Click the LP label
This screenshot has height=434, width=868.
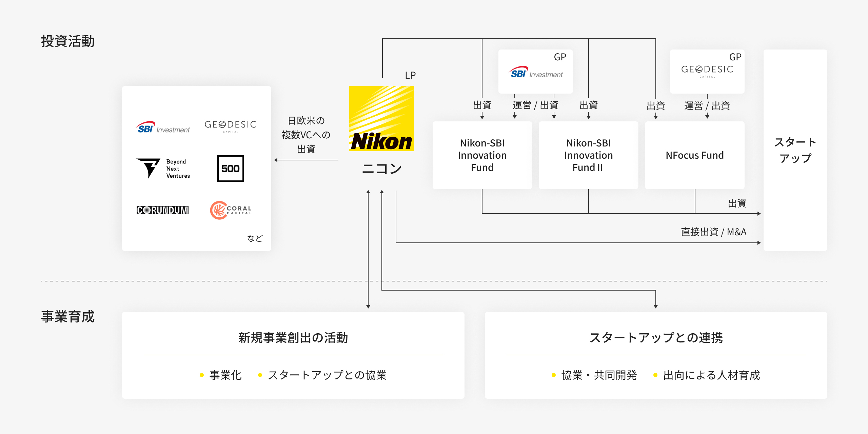410,75
